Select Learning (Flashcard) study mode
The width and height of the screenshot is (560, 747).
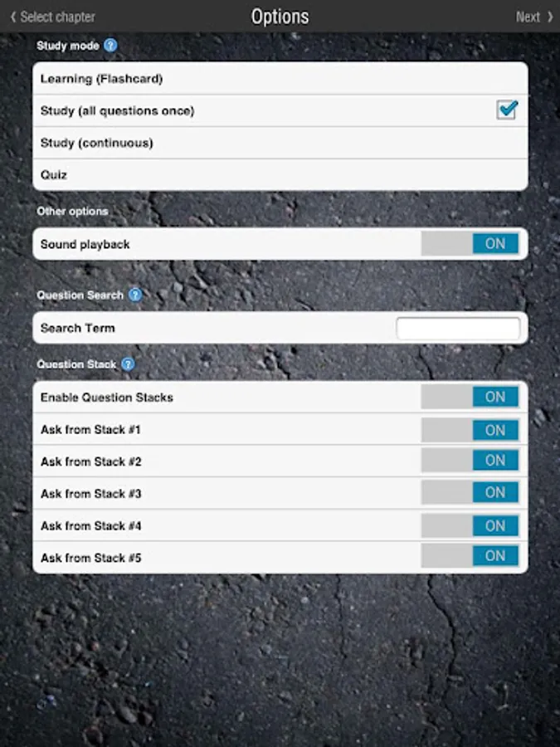click(249, 79)
